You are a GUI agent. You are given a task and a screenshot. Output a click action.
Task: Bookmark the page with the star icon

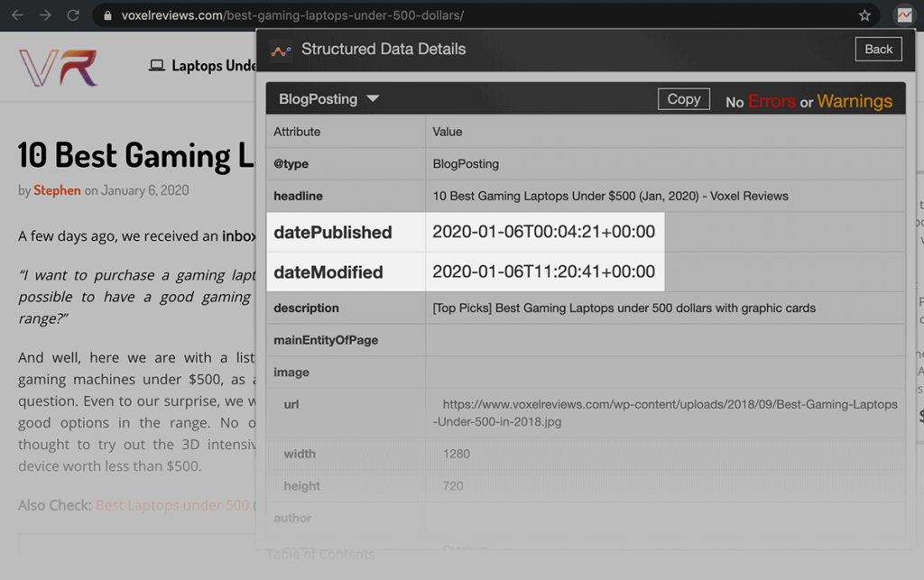[864, 15]
